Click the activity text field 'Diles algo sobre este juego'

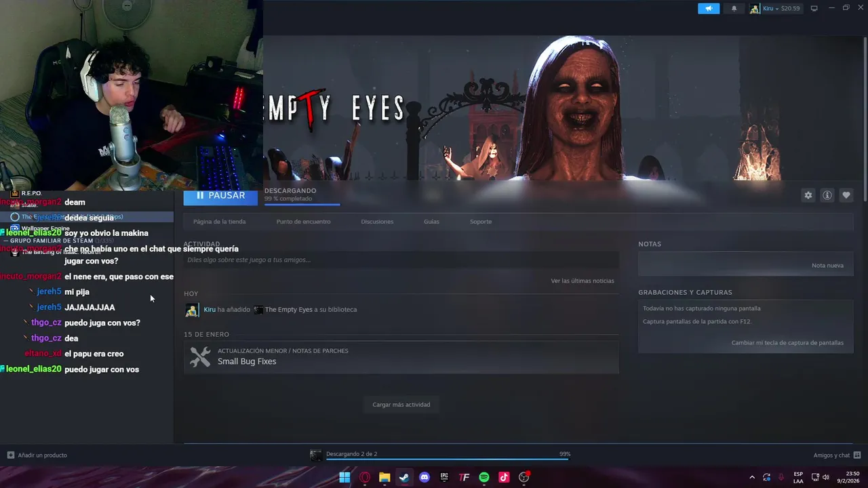click(401, 260)
